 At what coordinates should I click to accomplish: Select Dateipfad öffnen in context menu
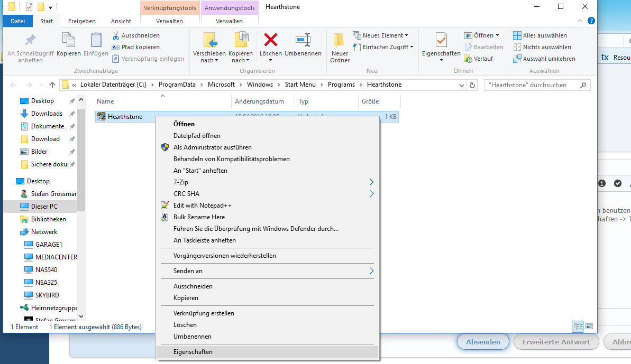click(x=267, y=136)
